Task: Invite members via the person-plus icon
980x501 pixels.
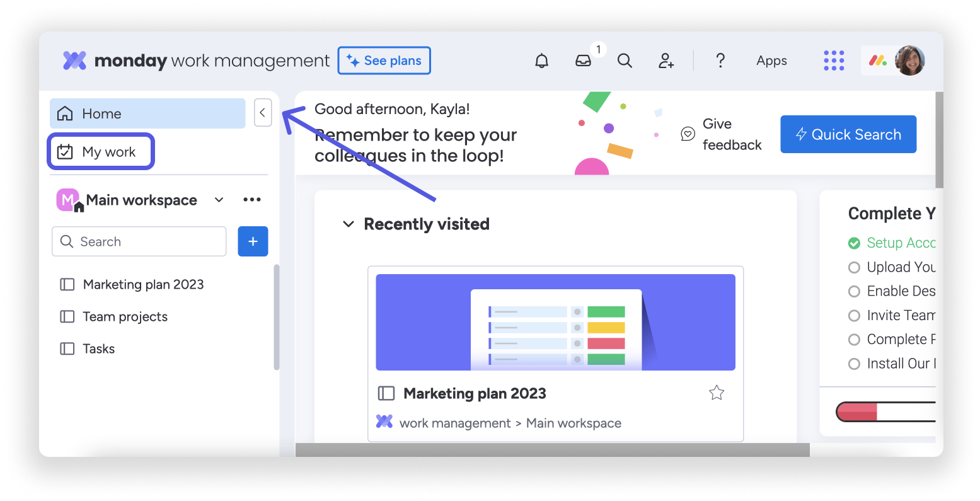Action: pyautogui.click(x=666, y=60)
